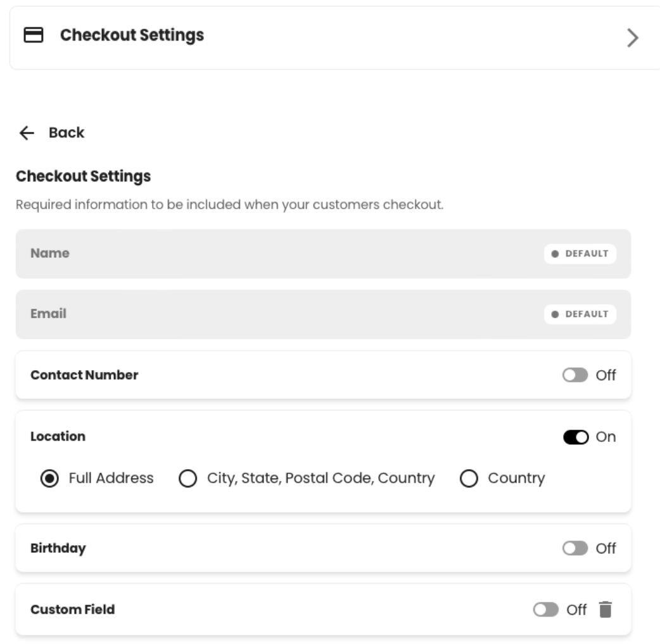Enable the Birthday toggle
Viewport: 660px width, 644px height.
(x=575, y=548)
